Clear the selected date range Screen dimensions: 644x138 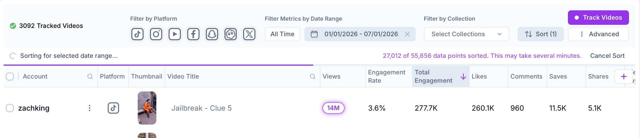click(x=407, y=34)
